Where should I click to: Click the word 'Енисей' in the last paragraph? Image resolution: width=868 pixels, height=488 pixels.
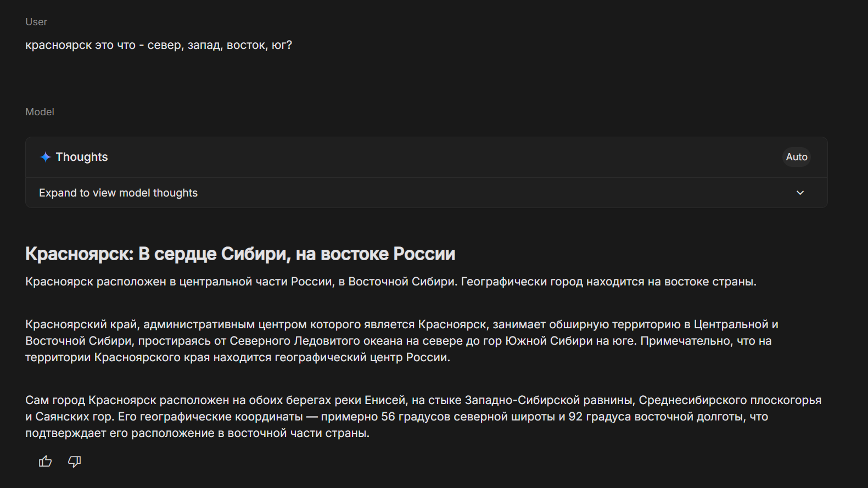pos(384,400)
